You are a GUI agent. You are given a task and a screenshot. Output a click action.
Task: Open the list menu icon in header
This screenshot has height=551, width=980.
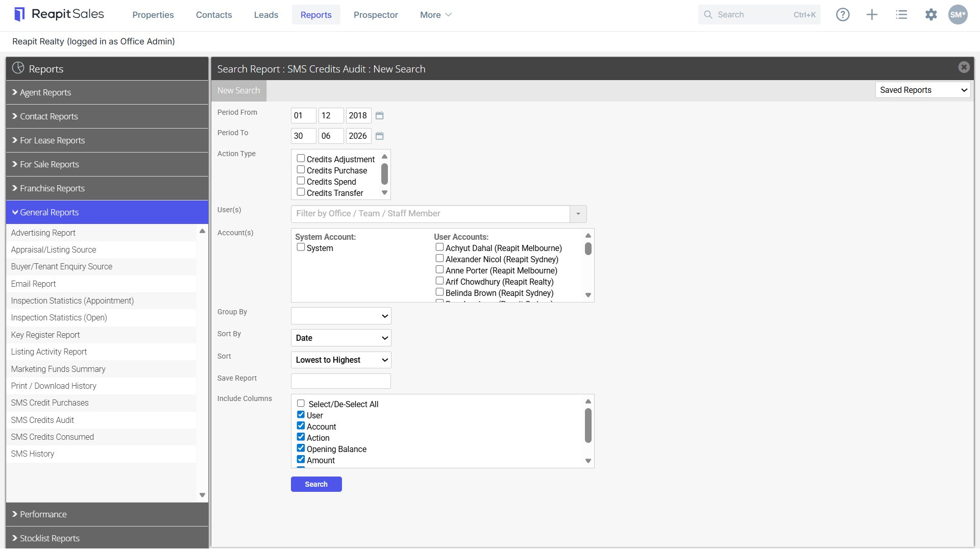pos(901,15)
